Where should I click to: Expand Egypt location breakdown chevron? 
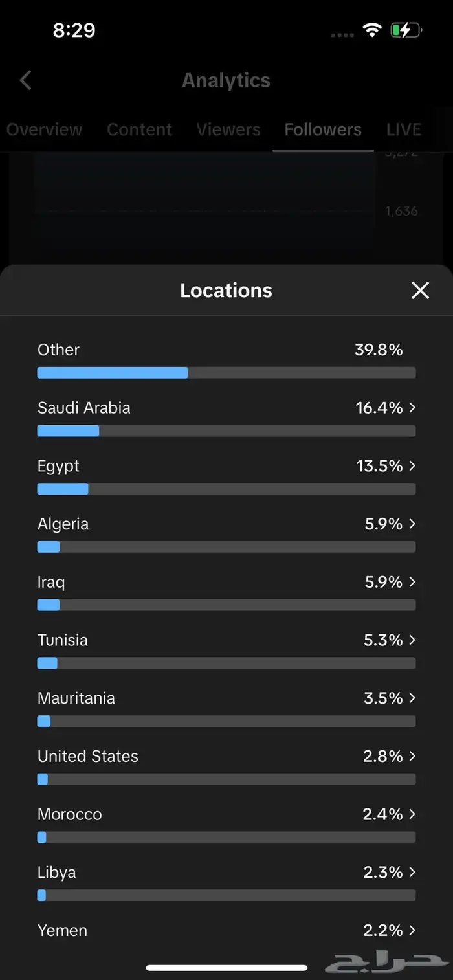[x=413, y=466]
